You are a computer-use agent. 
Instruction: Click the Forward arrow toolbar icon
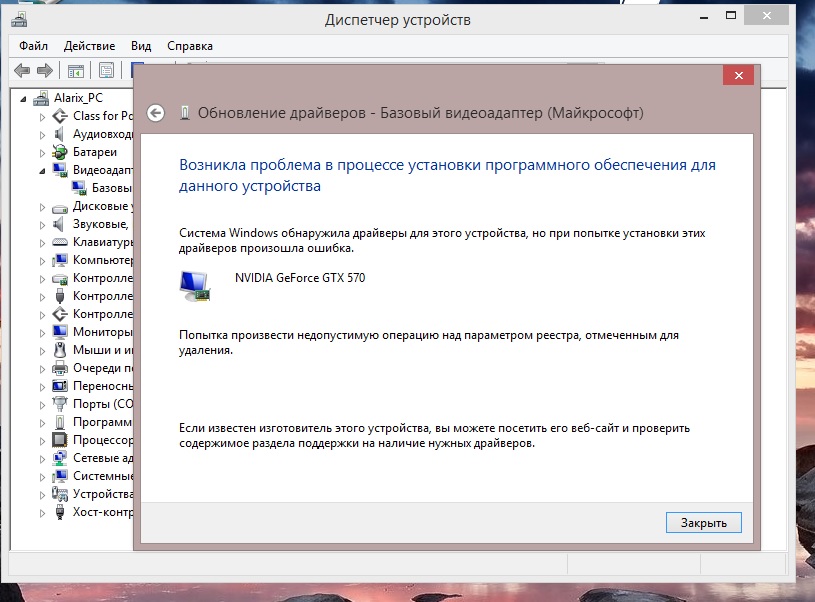[45, 70]
